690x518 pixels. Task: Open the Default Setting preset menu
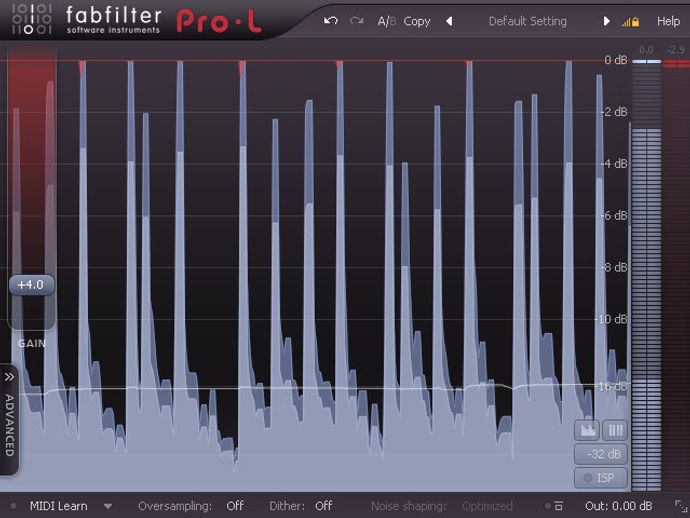(528, 21)
